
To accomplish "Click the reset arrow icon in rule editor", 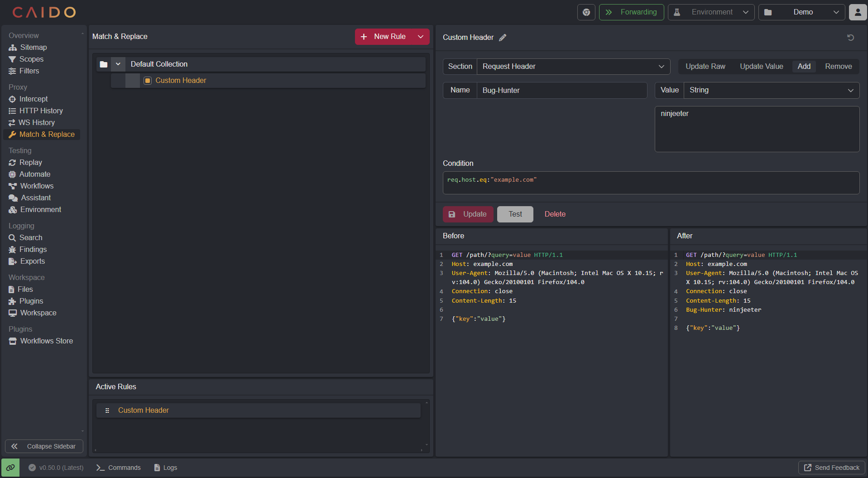I will pos(850,38).
